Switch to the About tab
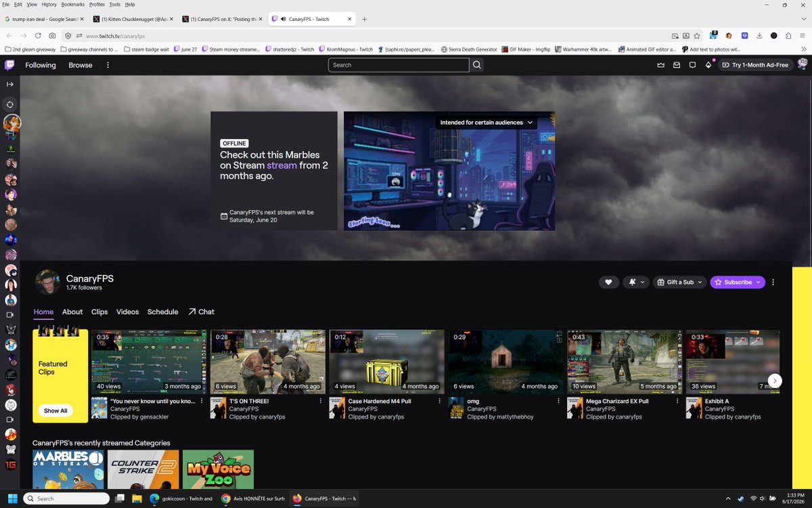 pos(72,312)
